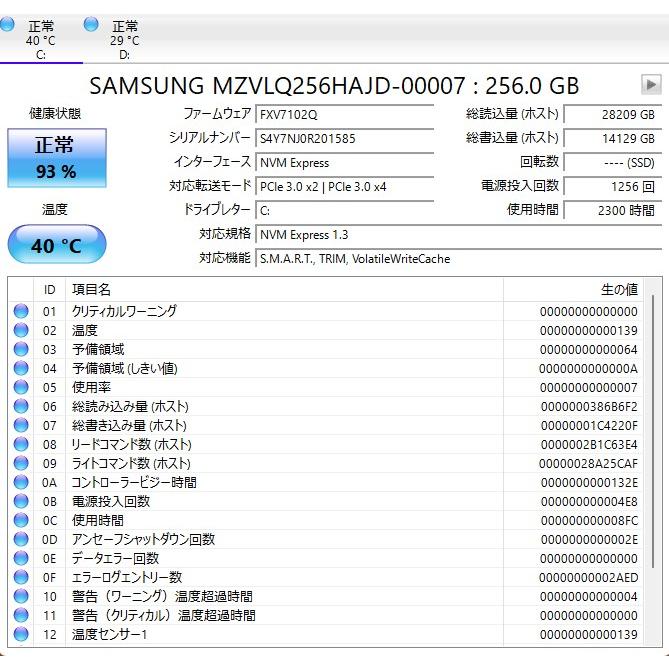The width and height of the screenshot is (669, 669).
Task: Click status orb of row 0A コントローラービジー時間
Action: click(21, 482)
